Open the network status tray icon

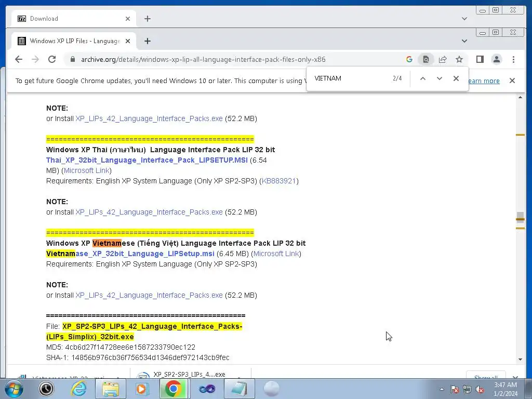coord(467,390)
